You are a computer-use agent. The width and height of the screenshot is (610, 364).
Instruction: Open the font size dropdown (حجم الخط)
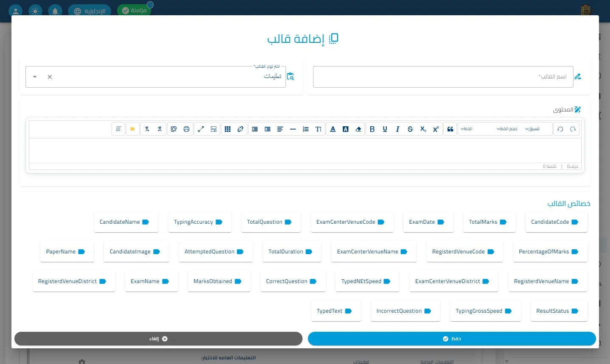click(x=507, y=129)
